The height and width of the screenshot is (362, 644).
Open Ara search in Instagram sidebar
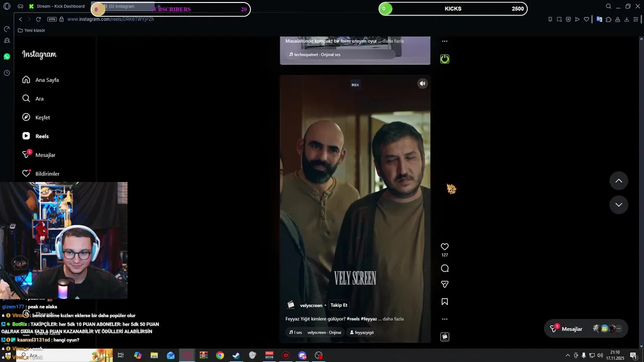click(33, 99)
